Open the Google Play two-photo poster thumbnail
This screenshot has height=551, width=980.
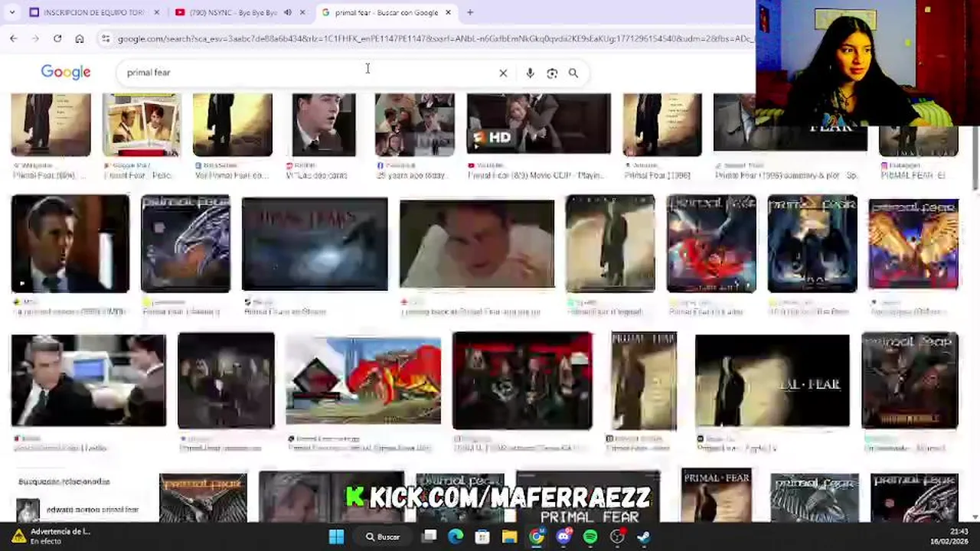click(142, 124)
